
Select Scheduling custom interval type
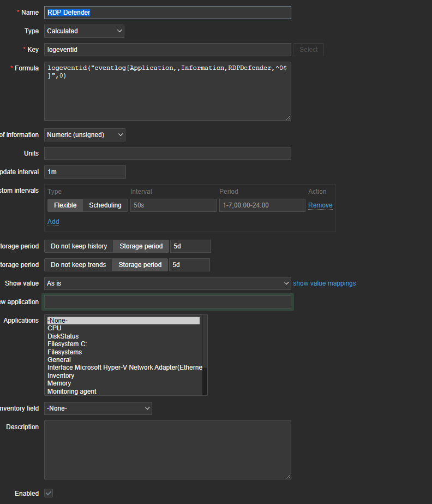pos(105,205)
